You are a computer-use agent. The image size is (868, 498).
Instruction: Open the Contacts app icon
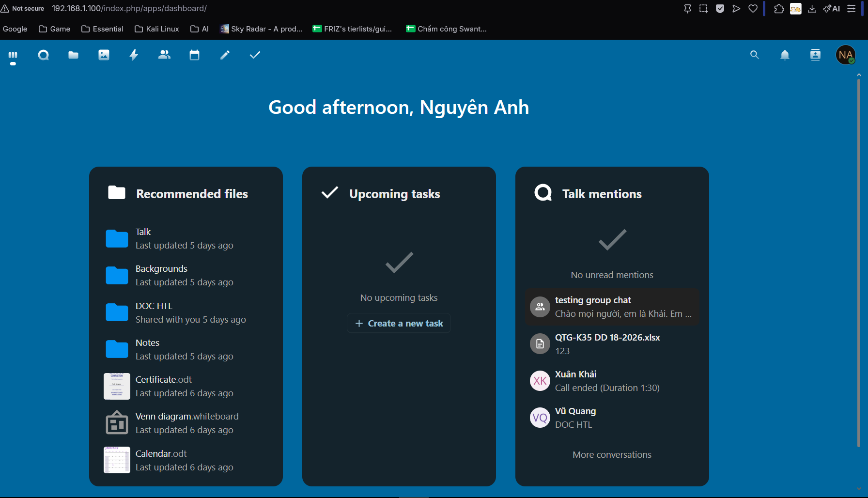(x=165, y=55)
